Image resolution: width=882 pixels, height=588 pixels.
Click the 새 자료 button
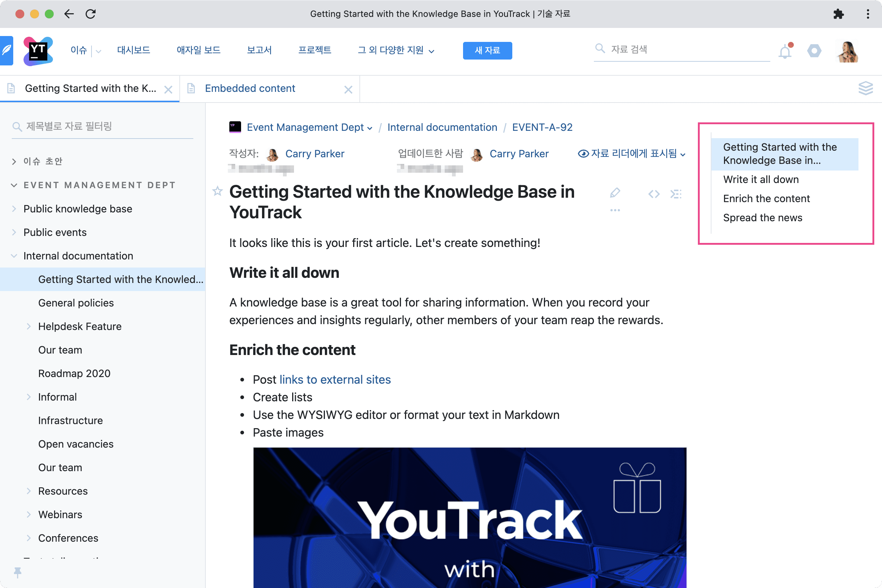(x=487, y=50)
